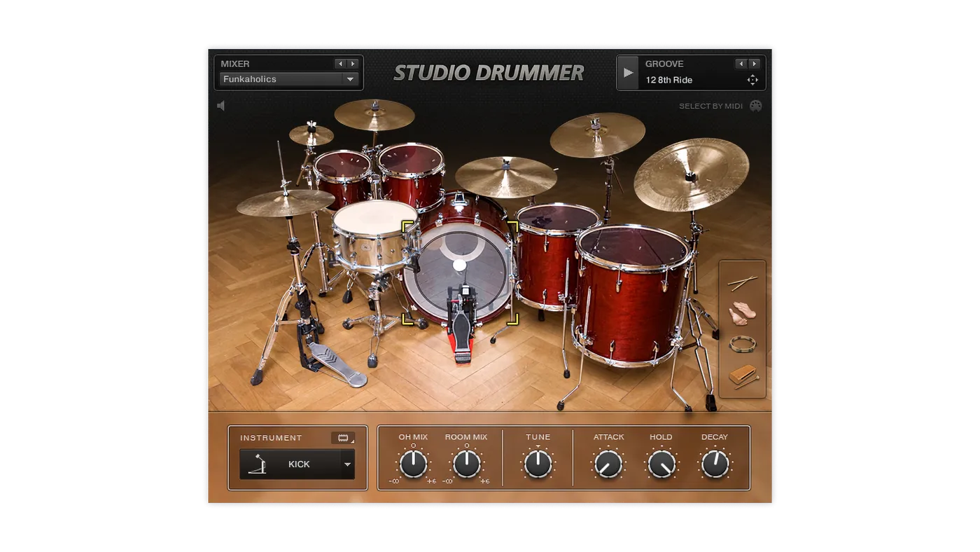Select the hi-hat cymbals
Screen dimensions: 980x552
286,203
